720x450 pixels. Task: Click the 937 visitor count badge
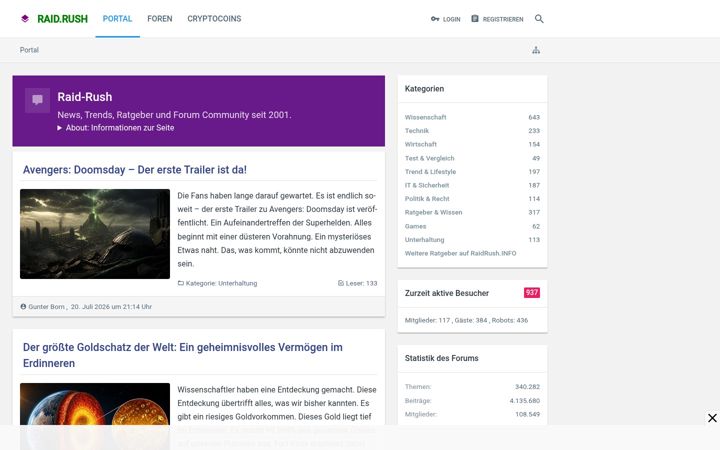click(532, 292)
